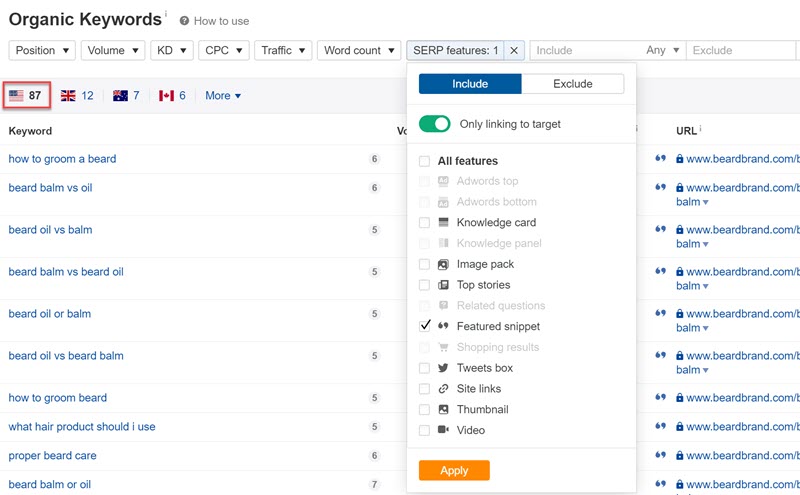Click featured snippet icon in proper beard care row
Screen dimensions: 800x495
(x=660, y=455)
